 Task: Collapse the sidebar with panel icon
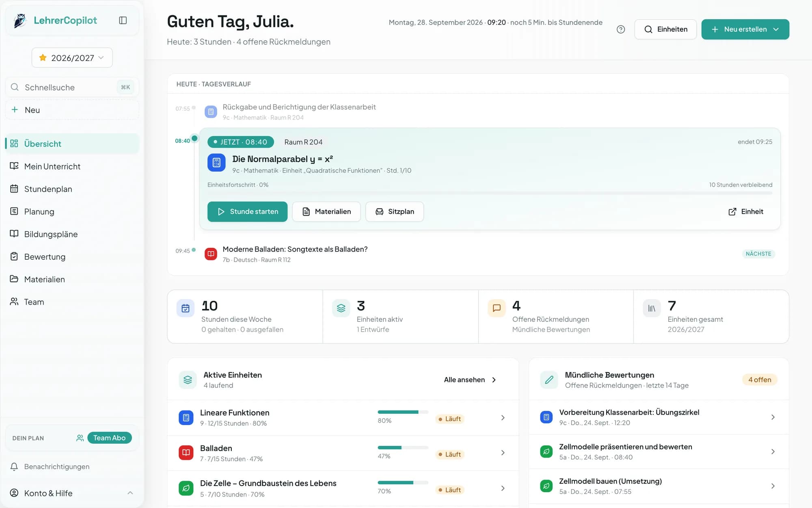tap(123, 20)
